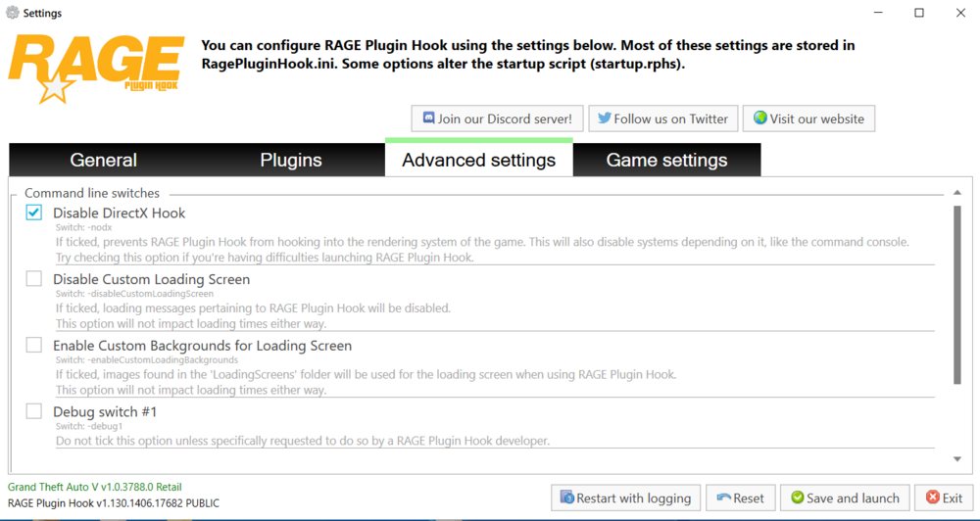Click the globe icon for website
This screenshot has width=980, height=521.
(760, 118)
